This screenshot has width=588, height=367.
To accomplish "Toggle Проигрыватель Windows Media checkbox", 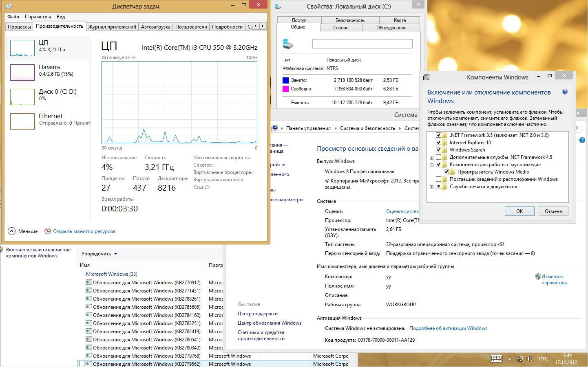I will 447,172.
